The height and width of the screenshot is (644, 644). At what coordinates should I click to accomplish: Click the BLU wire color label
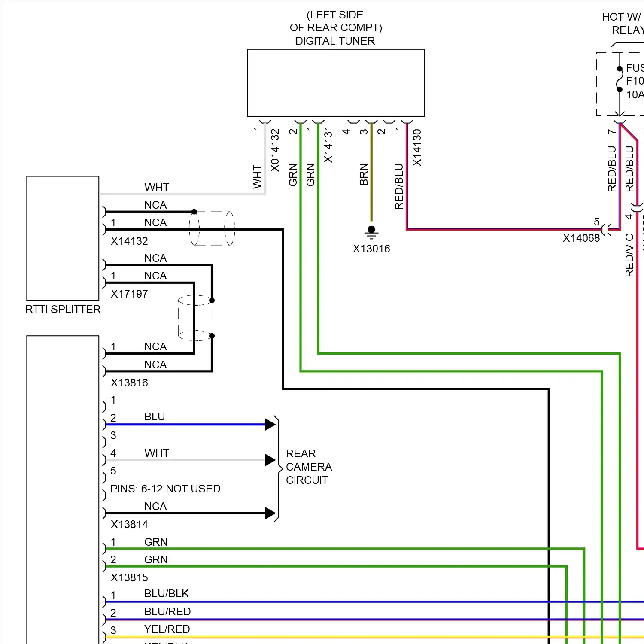pos(155,416)
